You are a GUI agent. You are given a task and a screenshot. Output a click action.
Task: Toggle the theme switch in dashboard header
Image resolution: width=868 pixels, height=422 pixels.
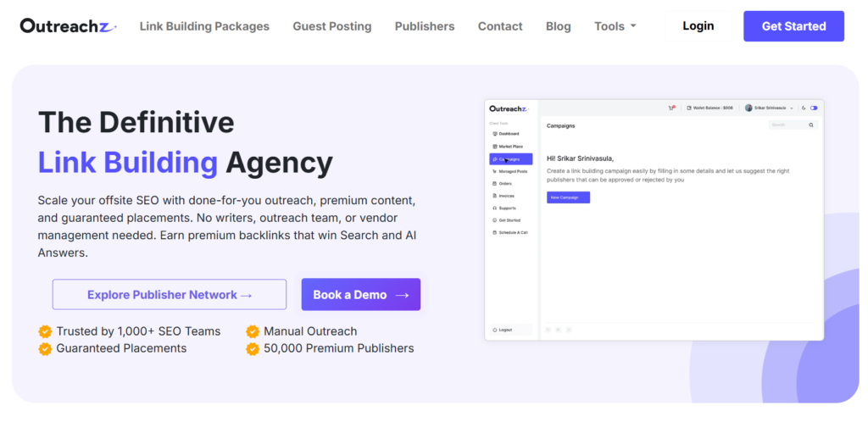[814, 108]
